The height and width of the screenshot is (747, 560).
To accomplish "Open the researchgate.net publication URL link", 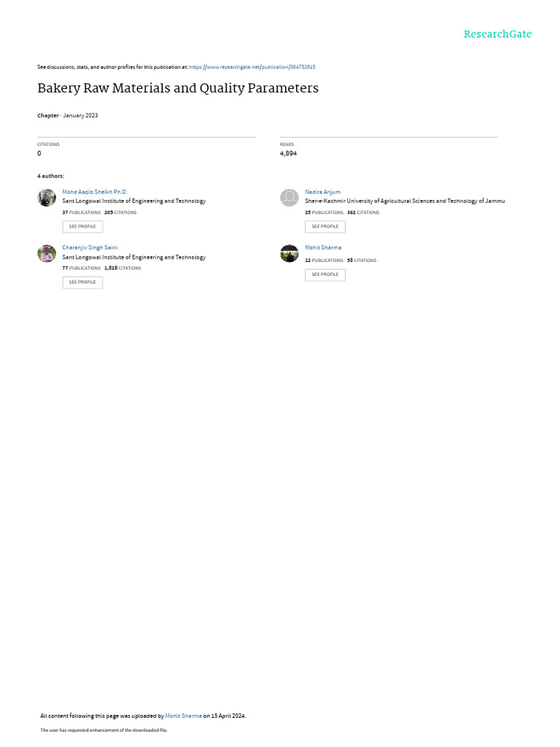I will click(x=252, y=67).
